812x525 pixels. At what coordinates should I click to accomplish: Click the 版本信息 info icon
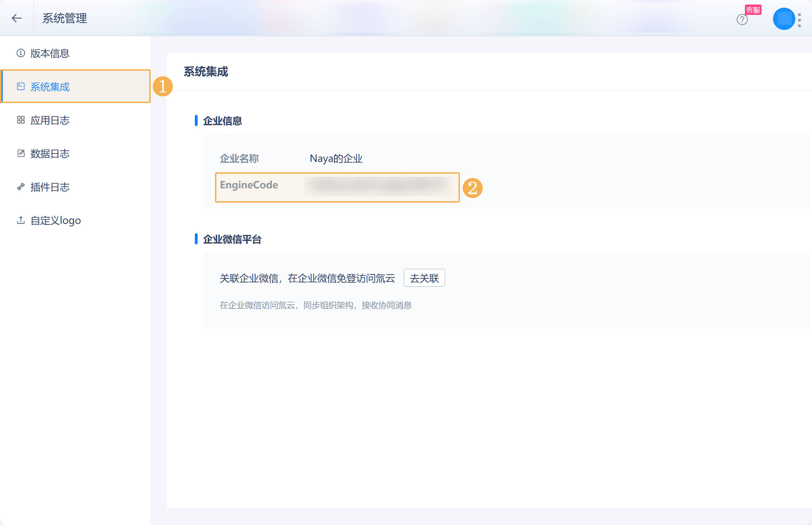click(x=21, y=53)
